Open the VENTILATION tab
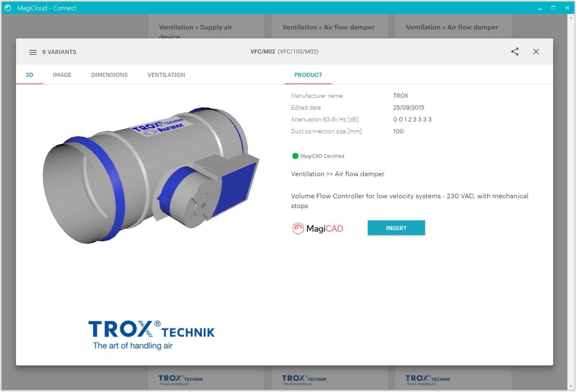This screenshot has width=576, height=392. point(166,75)
